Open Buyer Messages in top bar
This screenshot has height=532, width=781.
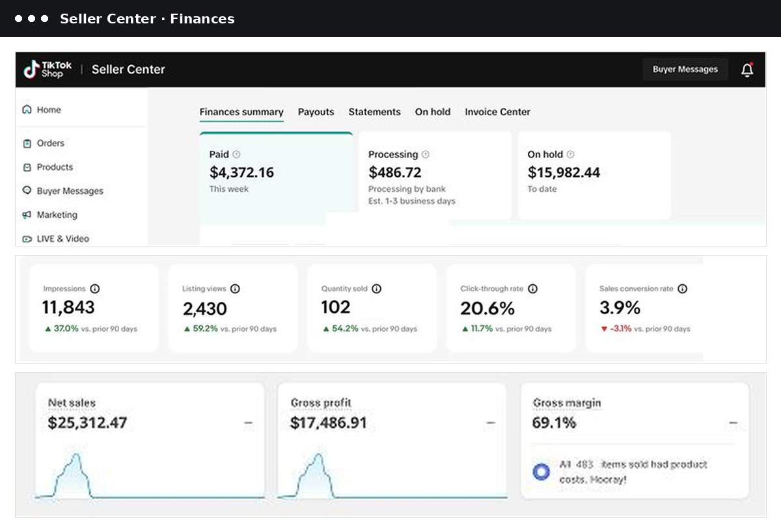(x=685, y=70)
